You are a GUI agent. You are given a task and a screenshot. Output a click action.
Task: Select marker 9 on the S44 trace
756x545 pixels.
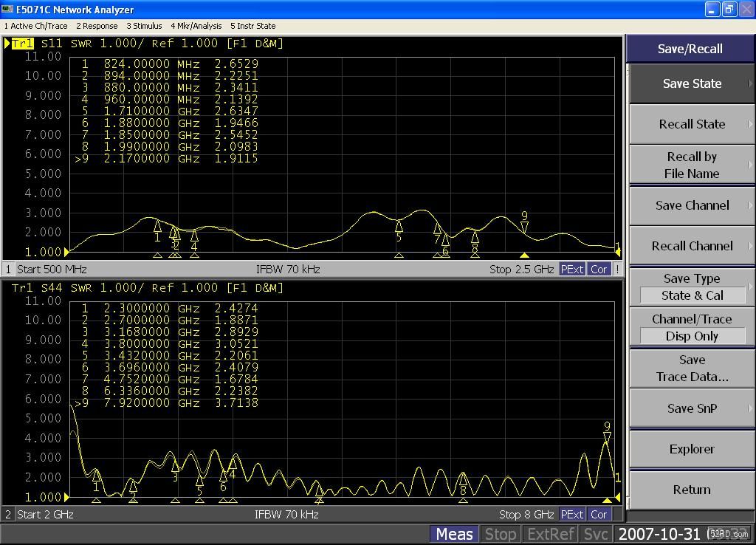(x=607, y=433)
